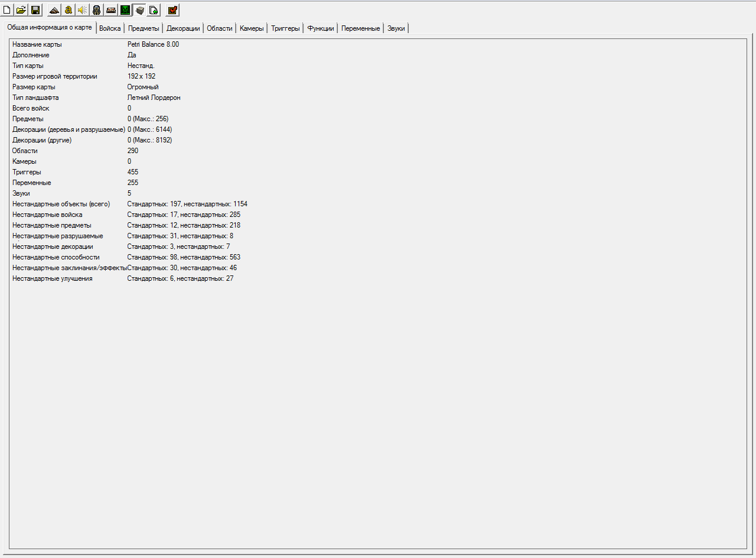View the Функции tab
756x558 pixels.
(x=321, y=28)
